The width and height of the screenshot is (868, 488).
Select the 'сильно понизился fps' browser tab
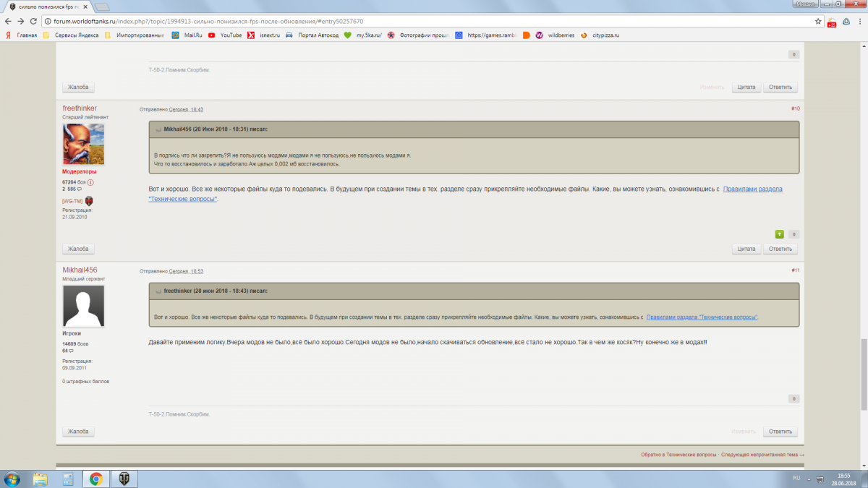point(47,7)
